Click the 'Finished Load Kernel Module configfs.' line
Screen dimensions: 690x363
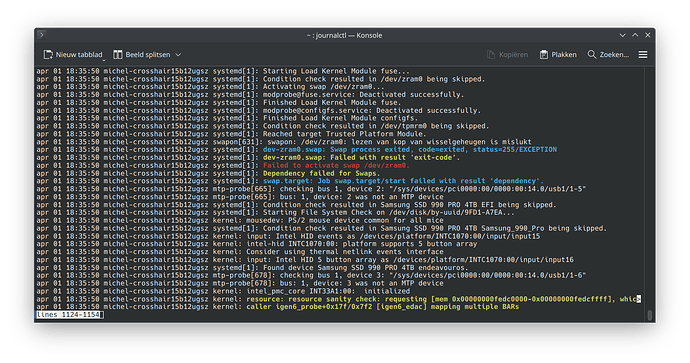pyautogui.click(x=227, y=118)
